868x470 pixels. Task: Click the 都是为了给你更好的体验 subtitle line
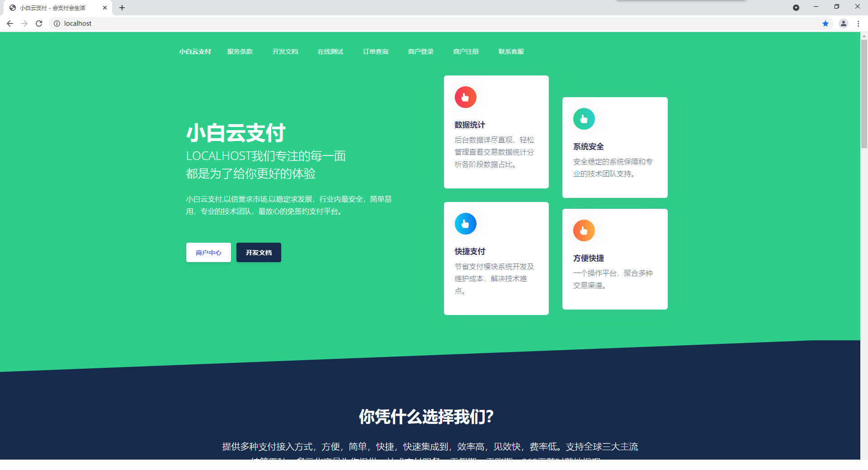[x=250, y=174]
